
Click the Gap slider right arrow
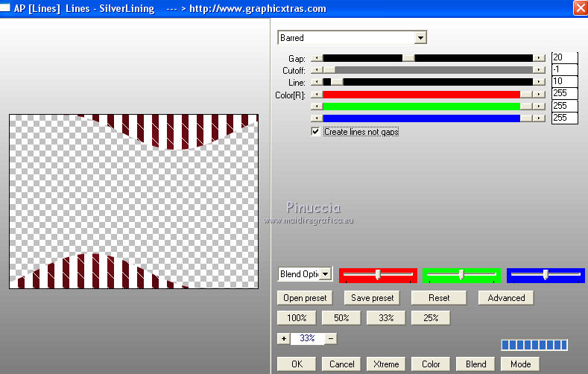[539, 58]
